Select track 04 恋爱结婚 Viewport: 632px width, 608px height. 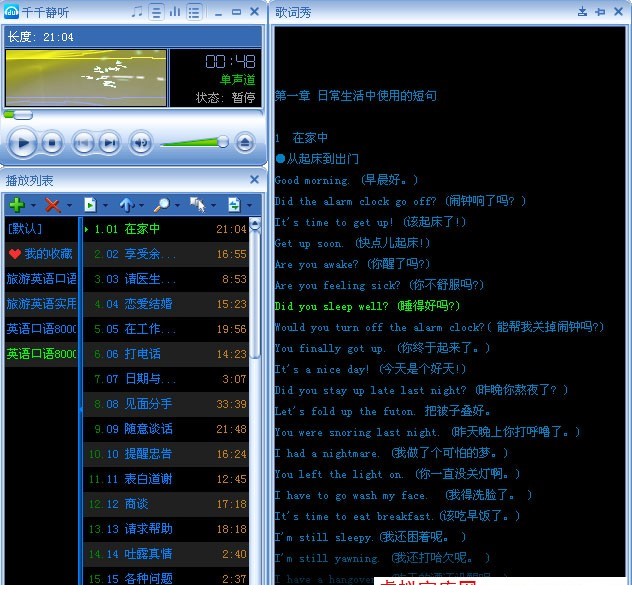coord(166,304)
